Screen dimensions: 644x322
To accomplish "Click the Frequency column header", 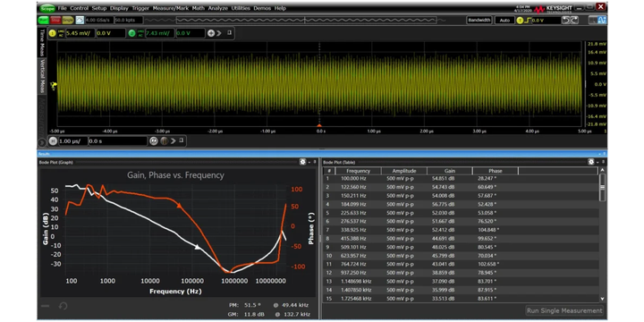I will coord(358,171).
